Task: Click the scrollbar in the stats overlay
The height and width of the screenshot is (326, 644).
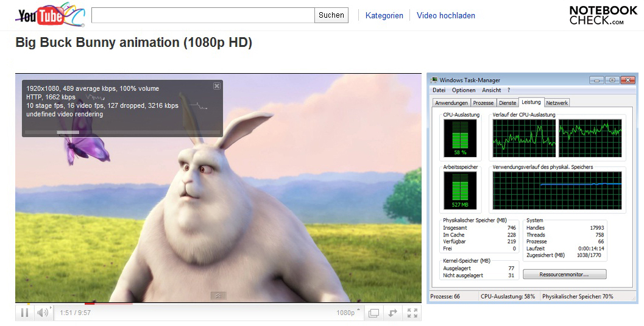Action: click(68, 132)
